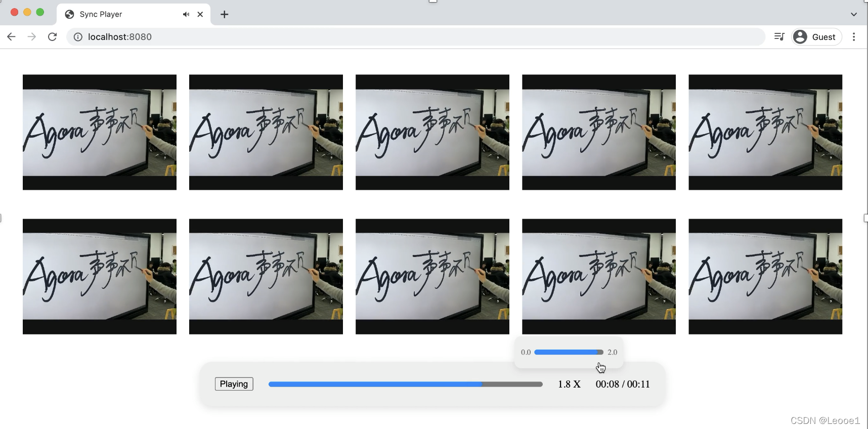The width and height of the screenshot is (868, 429).
Task: Click the fifth video in bottom row
Action: (x=765, y=276)
